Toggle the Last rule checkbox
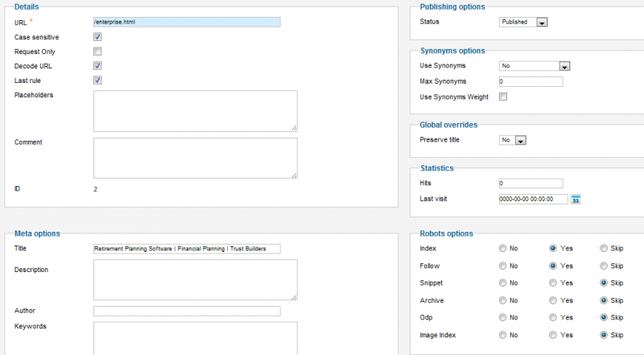 [97, 80]
